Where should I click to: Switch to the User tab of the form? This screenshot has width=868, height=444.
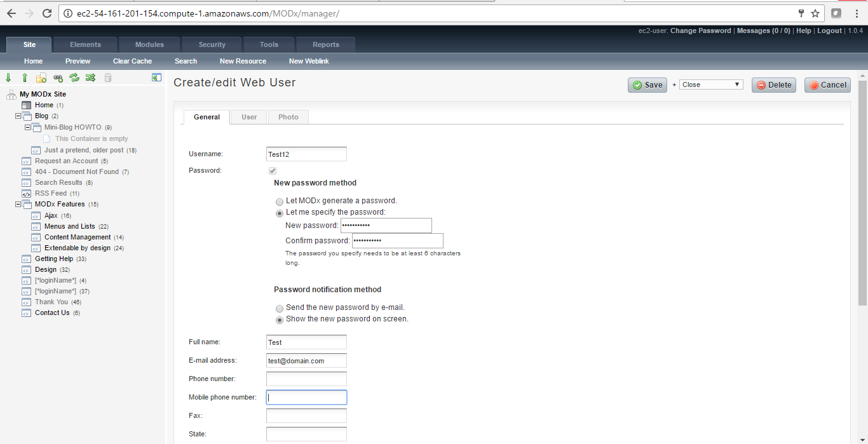point(249,117)
